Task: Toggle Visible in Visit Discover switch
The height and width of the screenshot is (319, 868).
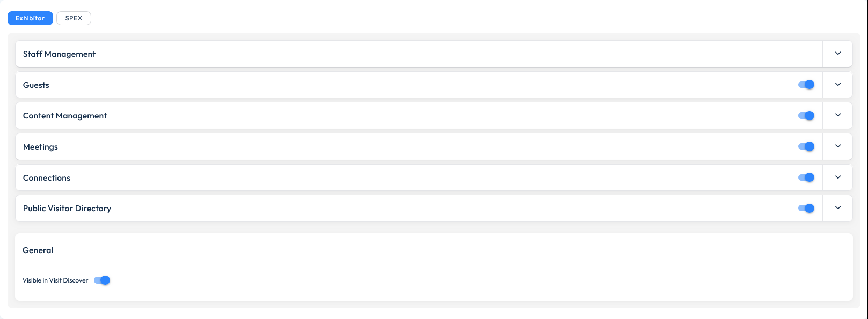Action: 102,280
